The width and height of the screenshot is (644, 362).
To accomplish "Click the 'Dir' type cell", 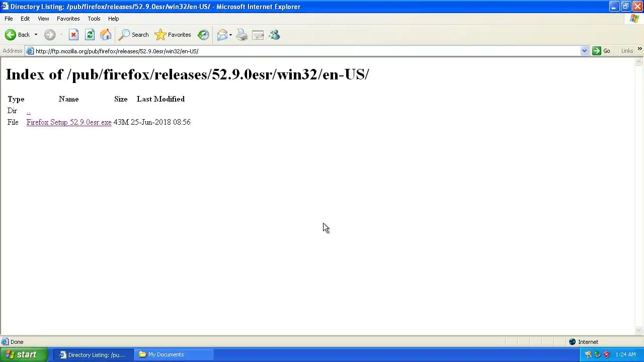I will pyautogui.click(x=12, y=111).
